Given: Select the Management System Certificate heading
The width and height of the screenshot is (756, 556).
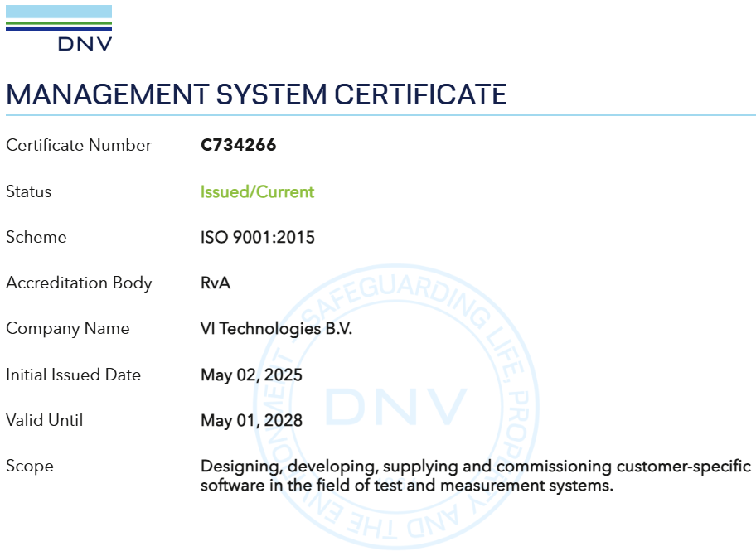Looking at the screenshot, I should click(x=256, y=94).
